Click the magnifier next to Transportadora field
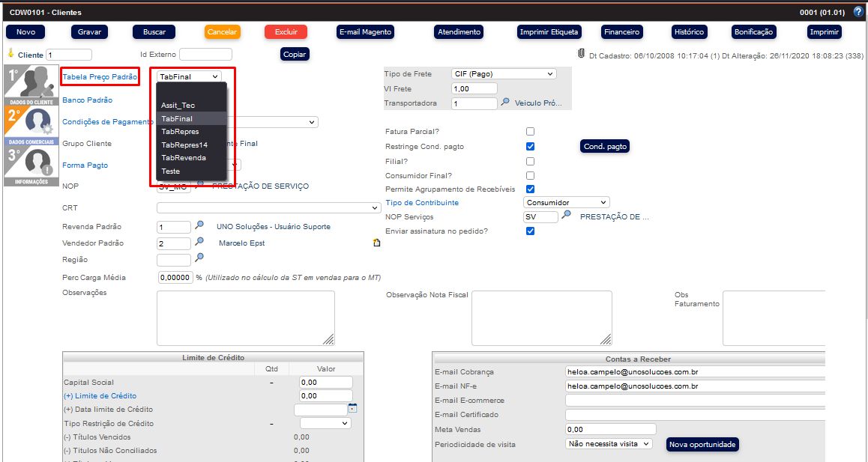Viewport: 868px width, 462px height. (505, 103)
